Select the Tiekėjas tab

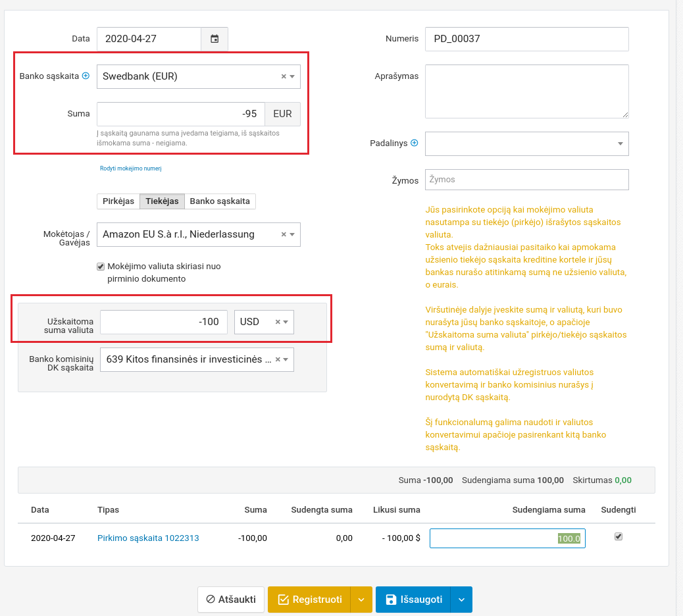pyautogui.click(x=162, y=201)
